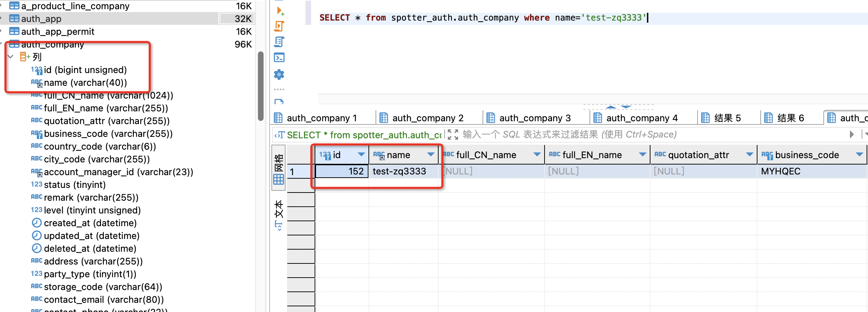Click the a_product_line_company table icon
Viewport: 868px width, 312px height.
click(x=14, y=6)
